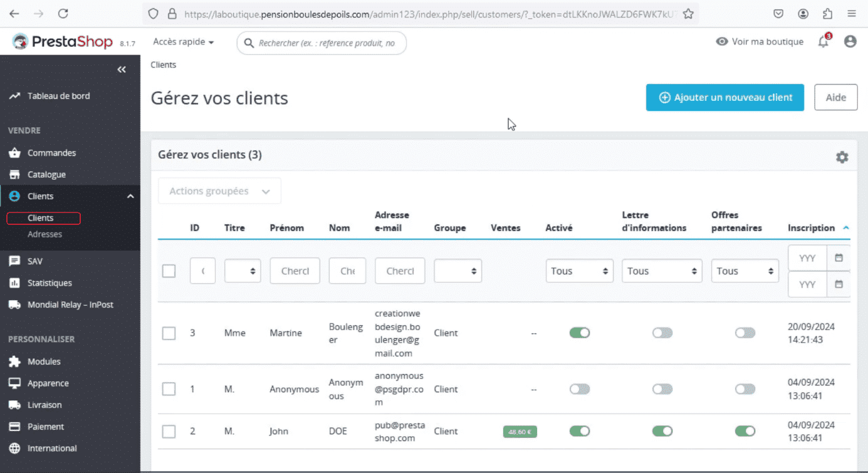
Task: Click the browser forward arrow
Action: [x=39, y=13]
